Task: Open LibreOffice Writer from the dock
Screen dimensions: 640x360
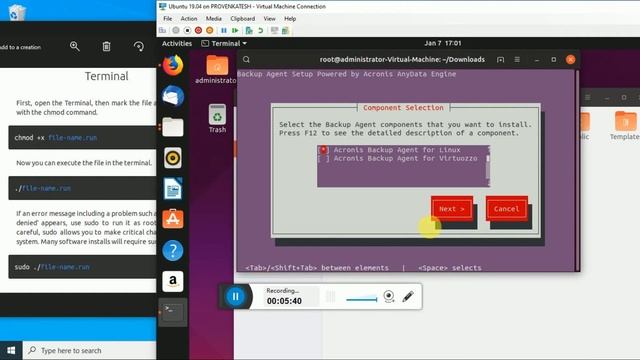Action: point(173,189)
